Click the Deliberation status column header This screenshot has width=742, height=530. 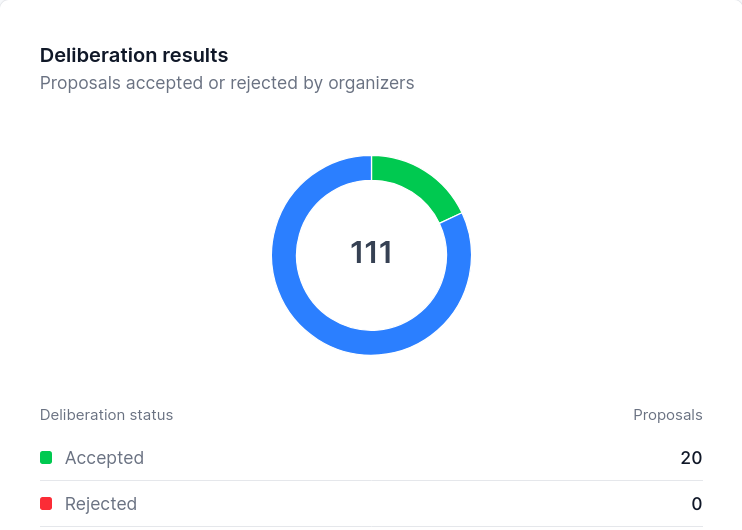[x=106, y=415]
